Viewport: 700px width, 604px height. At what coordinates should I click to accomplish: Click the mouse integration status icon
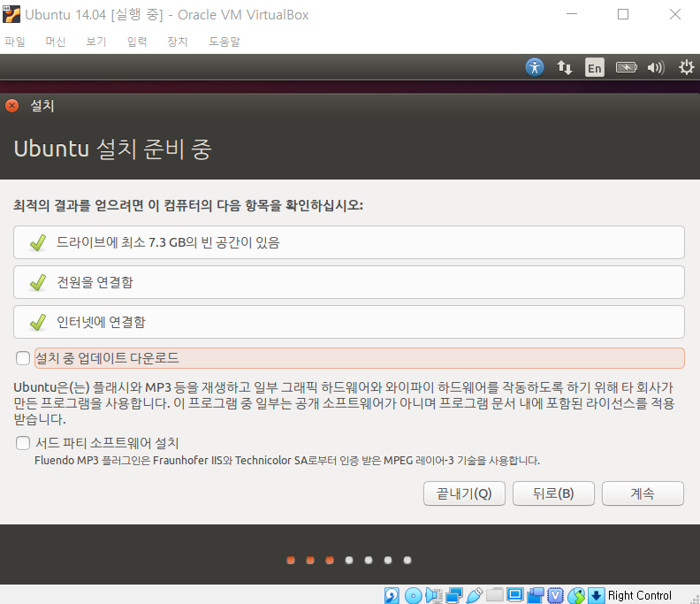[576, 595]
